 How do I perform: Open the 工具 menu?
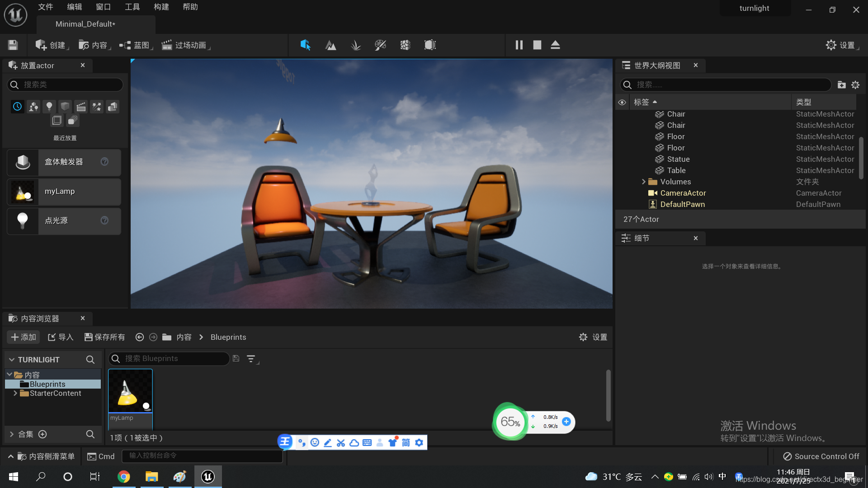[132, 7]
